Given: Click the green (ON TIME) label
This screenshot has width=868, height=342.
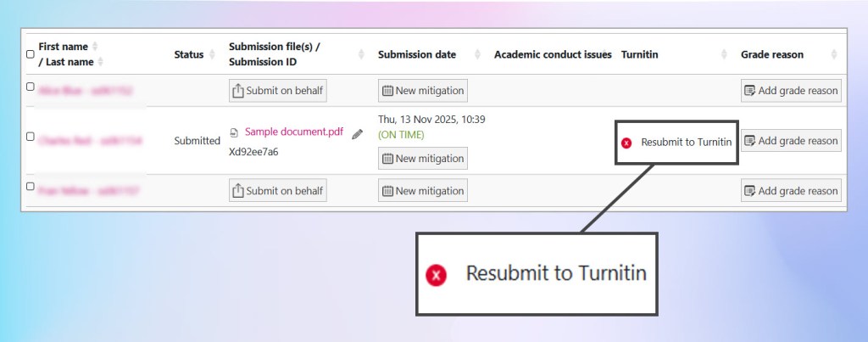Looking at the screenshot, I should 401,135.
